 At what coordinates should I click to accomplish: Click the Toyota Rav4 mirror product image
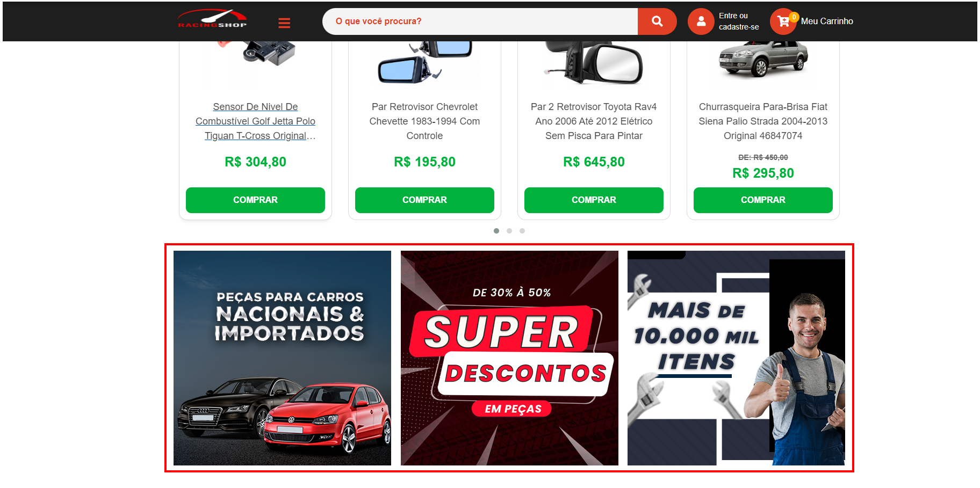(x=594, y=63)
